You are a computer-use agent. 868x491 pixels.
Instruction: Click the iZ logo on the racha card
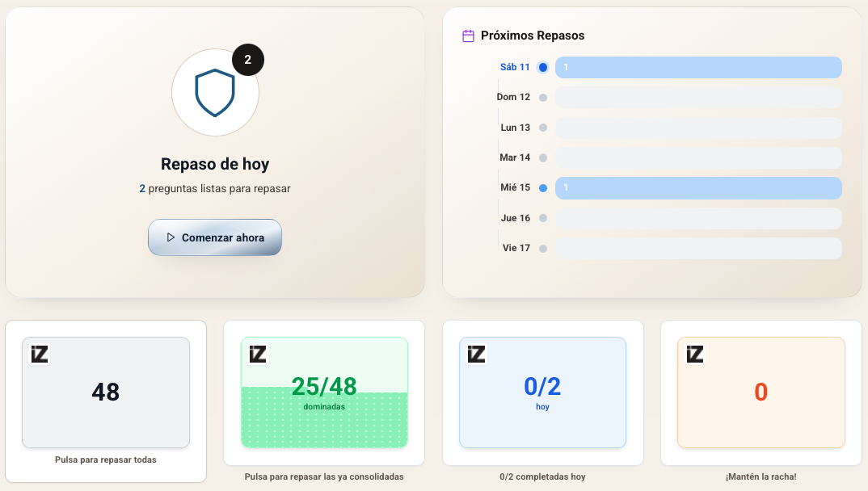(x=694, y=353)
